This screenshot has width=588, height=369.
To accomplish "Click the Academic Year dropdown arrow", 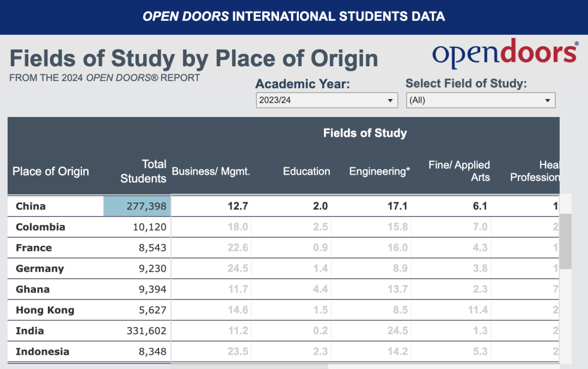I will point(390,101).
